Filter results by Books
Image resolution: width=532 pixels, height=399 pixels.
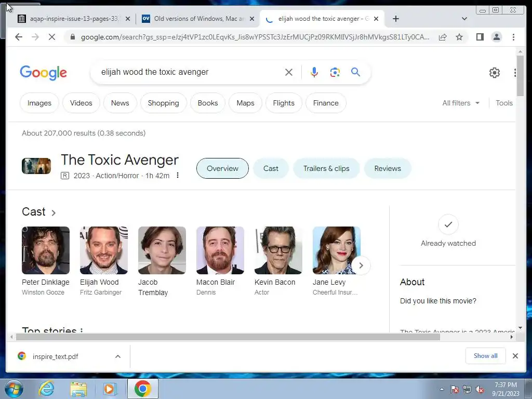pos(208,103)
